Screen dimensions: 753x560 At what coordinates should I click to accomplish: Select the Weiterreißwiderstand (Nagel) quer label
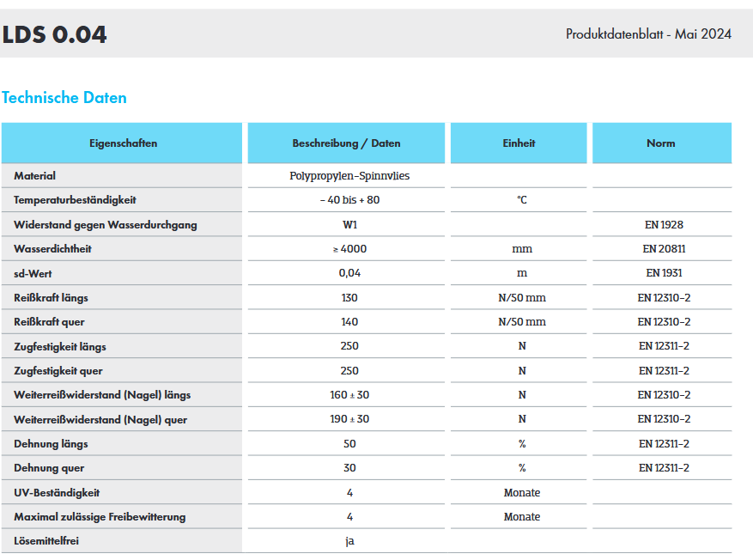pos(100,420)
